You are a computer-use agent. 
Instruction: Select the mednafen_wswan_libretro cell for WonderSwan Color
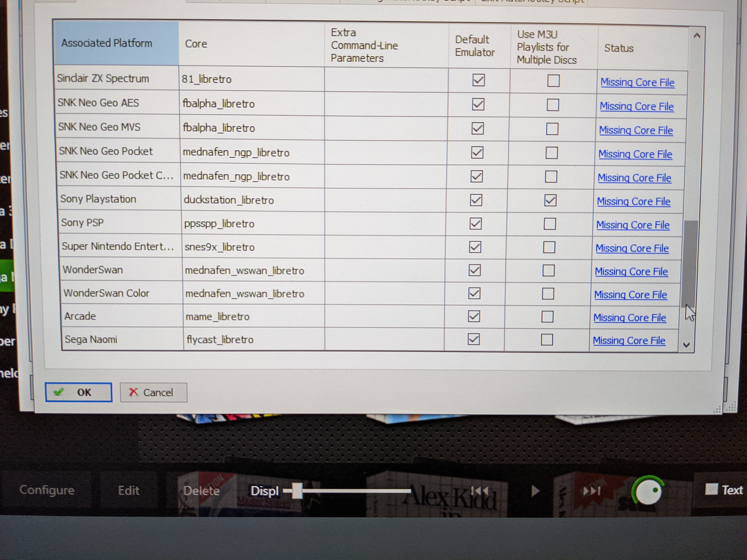(254, 293)
